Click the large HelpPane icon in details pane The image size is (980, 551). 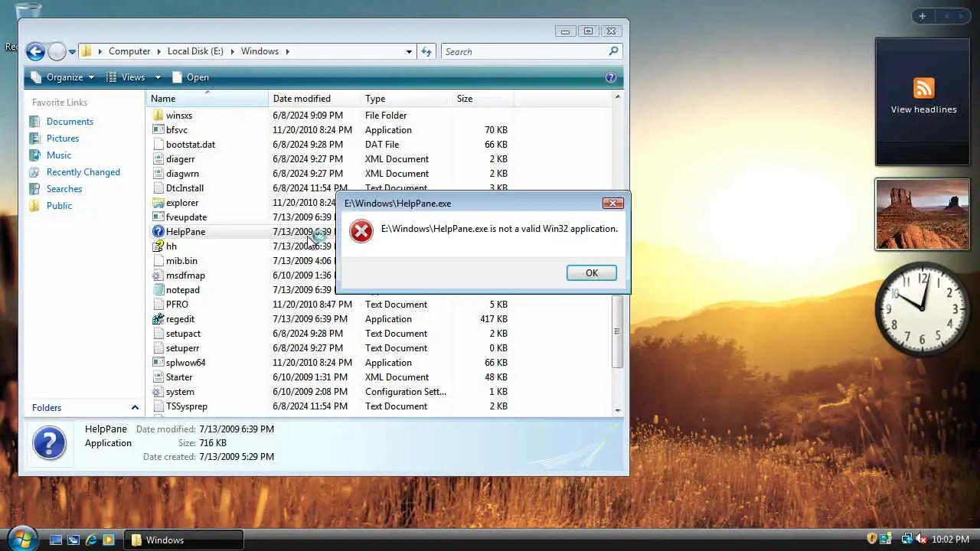click(50, 442)
